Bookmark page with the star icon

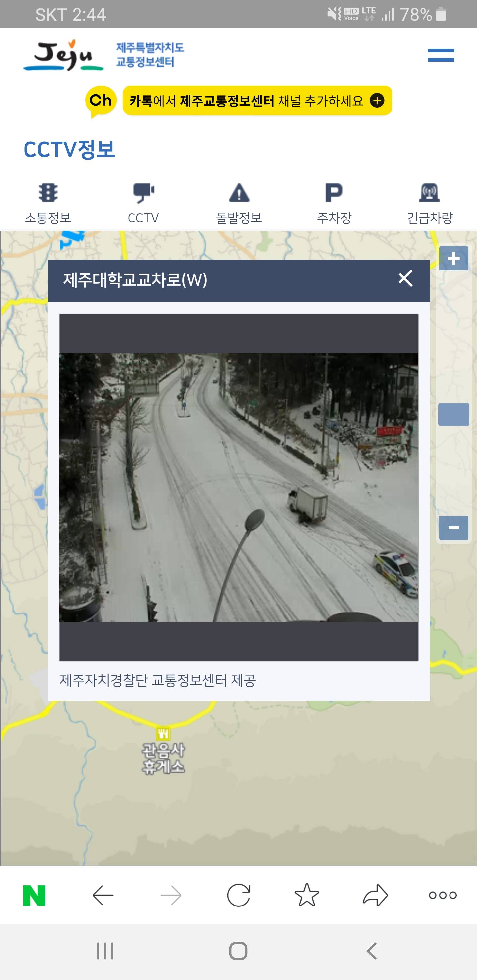point(307,895)
